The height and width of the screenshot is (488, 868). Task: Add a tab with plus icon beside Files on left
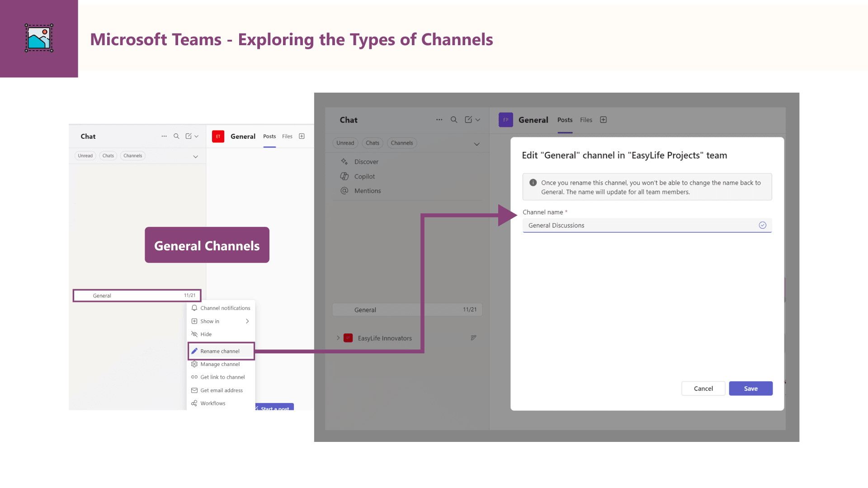coord(302,136)
